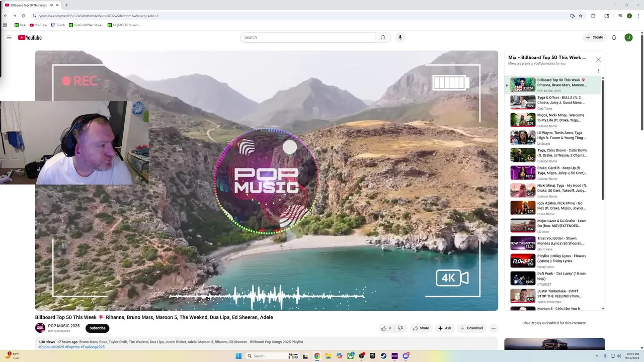Open POP MUSIC 2025 channel avatar
This screenshot has height=362, width=644.
pos(40,328)
